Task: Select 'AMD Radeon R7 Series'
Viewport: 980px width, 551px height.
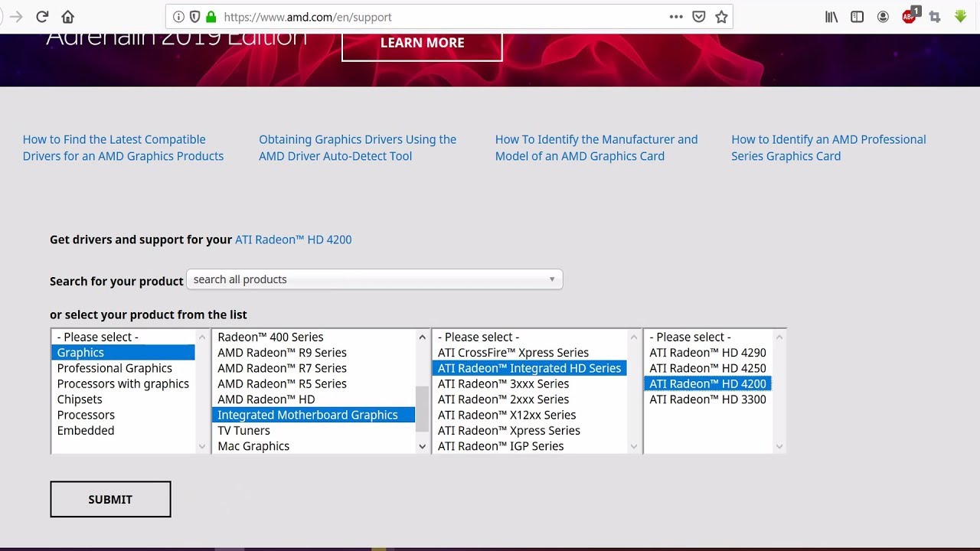Action: 314,368
